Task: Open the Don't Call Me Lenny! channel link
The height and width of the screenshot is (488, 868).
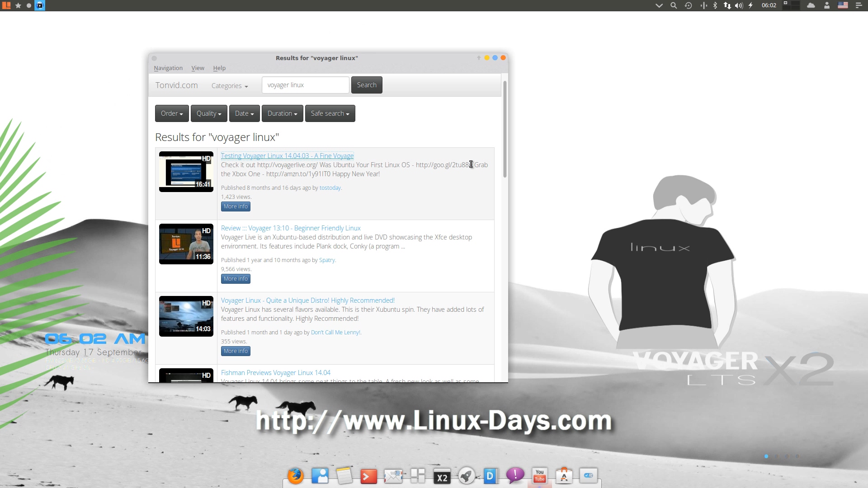Action: (x=335, y=333)
